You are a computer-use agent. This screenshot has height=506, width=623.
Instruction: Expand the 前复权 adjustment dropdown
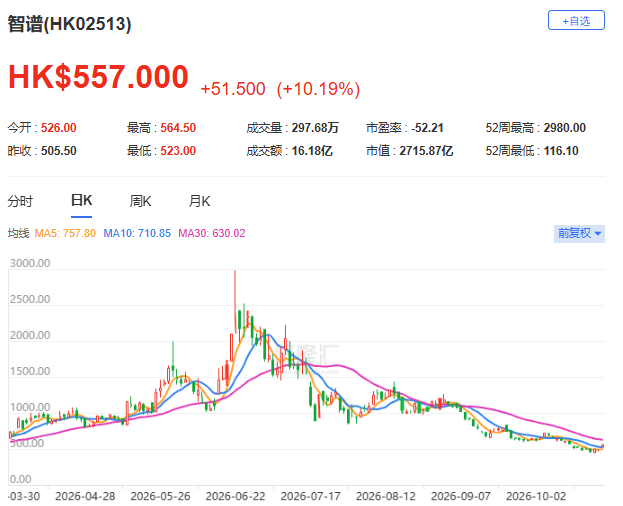(x=579, y=233)
